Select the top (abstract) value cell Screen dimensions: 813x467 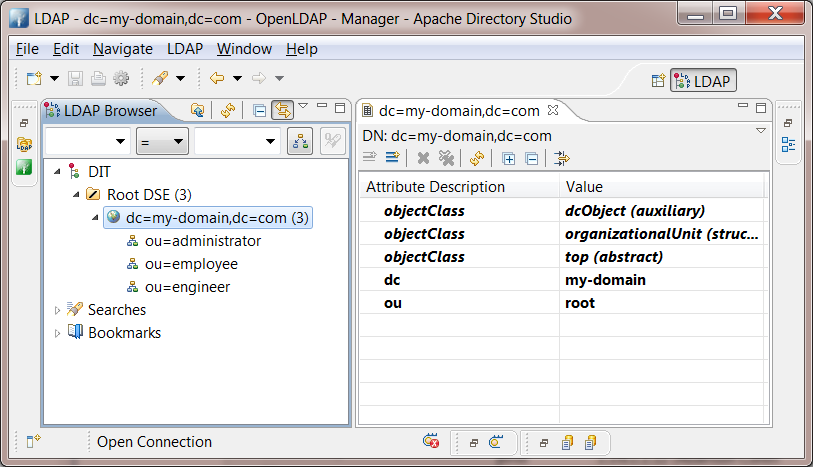coord(661,257)
